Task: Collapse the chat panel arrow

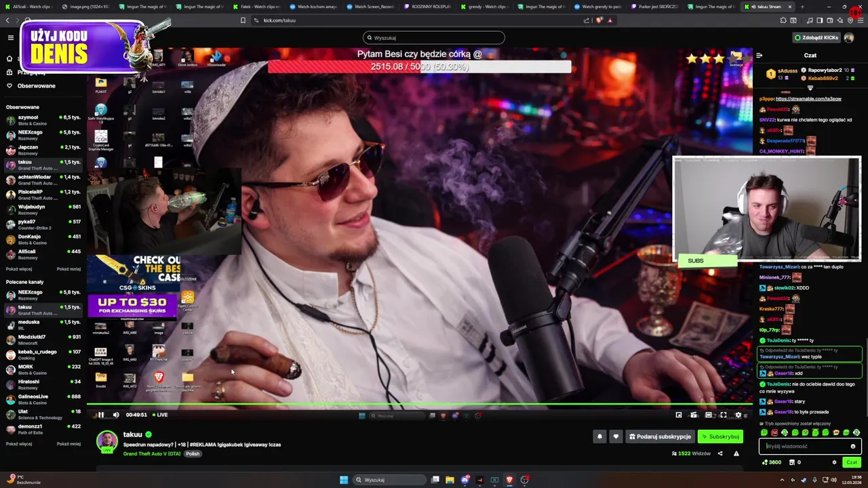Action: (x=759, y=56)
